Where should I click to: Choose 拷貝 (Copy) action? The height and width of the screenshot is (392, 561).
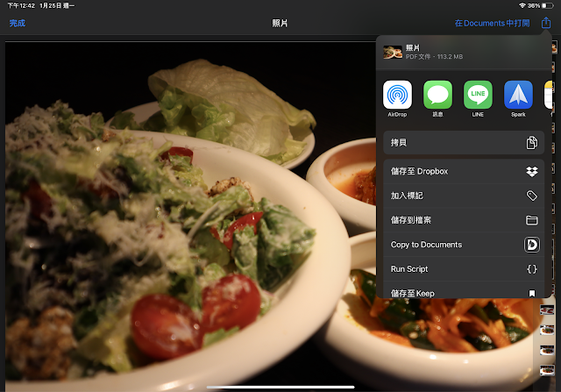coord(464,142)
